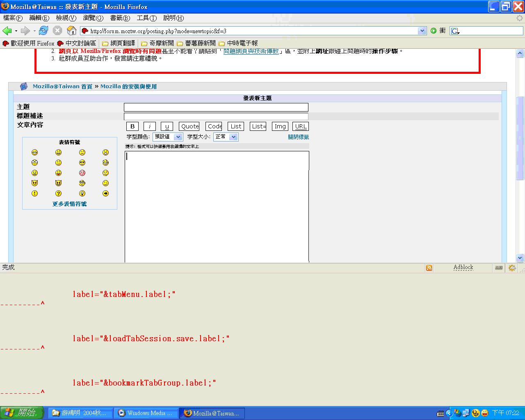The width and height of the screenshot is (525, 420).
Task: Click the 主題 subject input field
Action: point(216,107)
